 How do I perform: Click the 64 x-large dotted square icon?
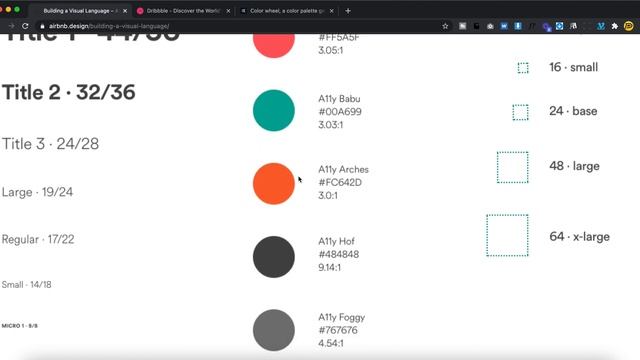[x=507, y=236]
